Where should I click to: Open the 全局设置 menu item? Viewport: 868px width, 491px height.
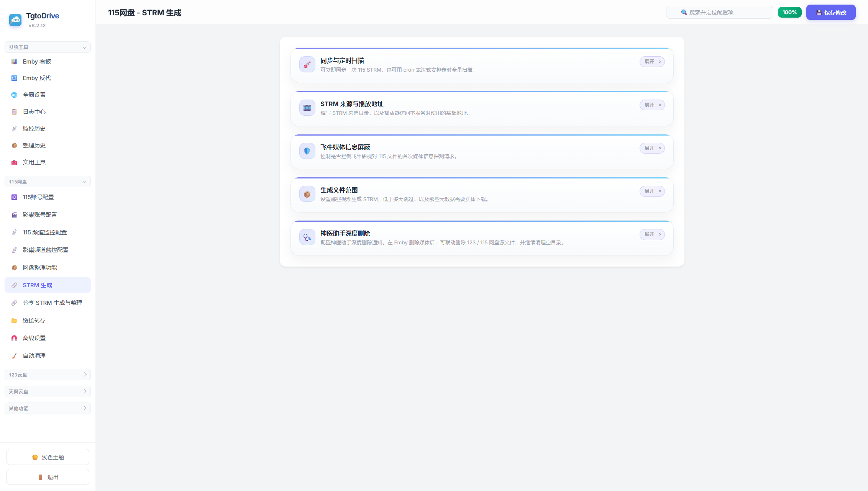tap(48, 95)
